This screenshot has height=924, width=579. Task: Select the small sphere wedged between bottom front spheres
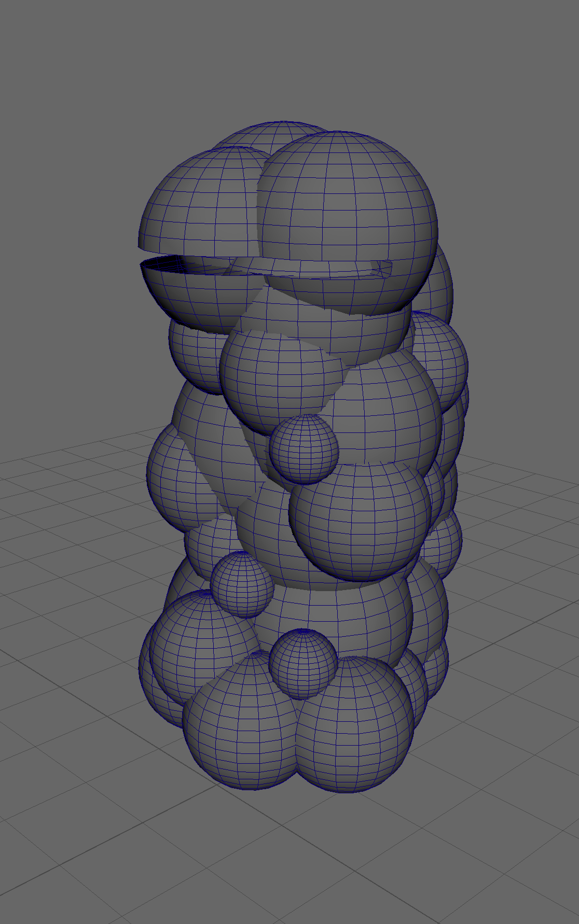click(304, 664)
